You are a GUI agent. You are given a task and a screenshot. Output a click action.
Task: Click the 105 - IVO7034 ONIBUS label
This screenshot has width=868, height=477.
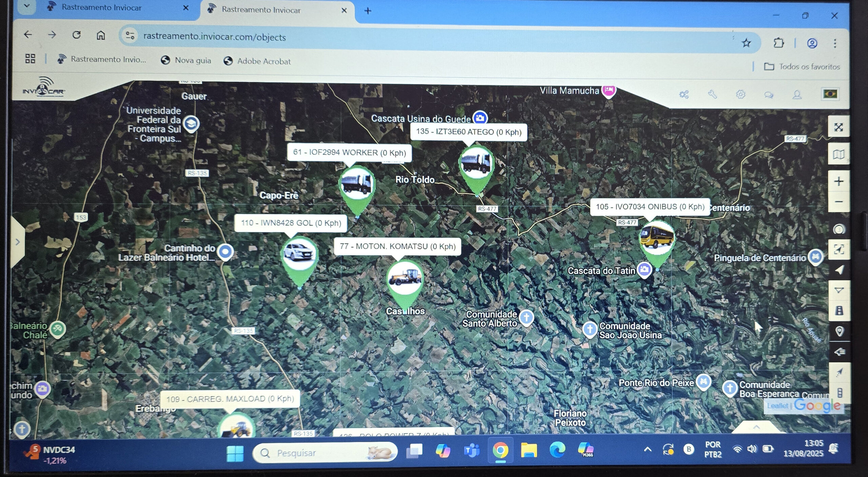(650, 207)
